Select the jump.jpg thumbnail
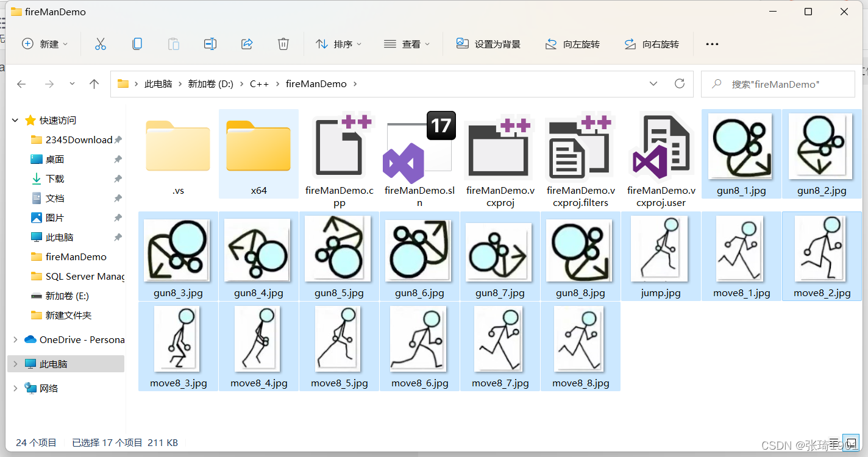This screenshot has width=868, height=457. 661,249
